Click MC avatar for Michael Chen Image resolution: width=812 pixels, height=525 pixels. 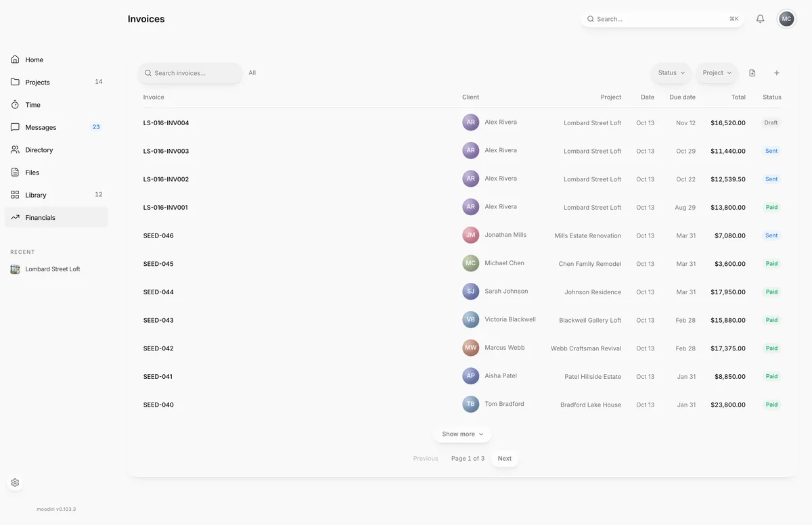471,263
